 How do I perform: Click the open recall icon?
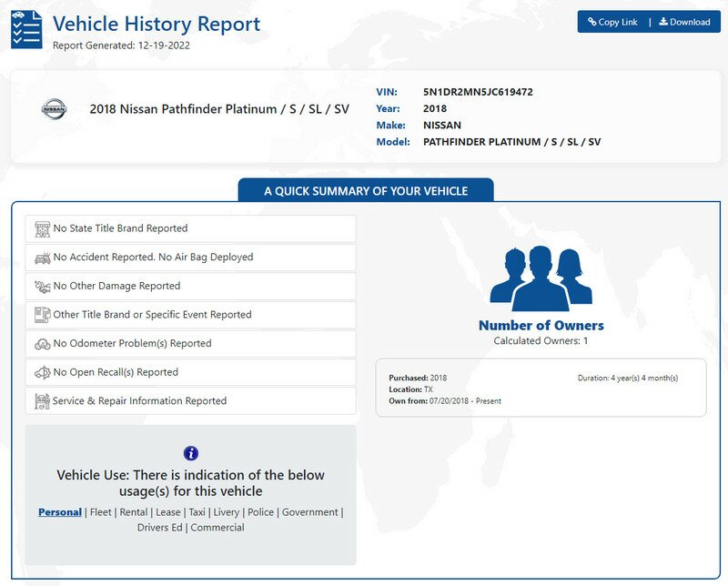click(x=42, y=372)
